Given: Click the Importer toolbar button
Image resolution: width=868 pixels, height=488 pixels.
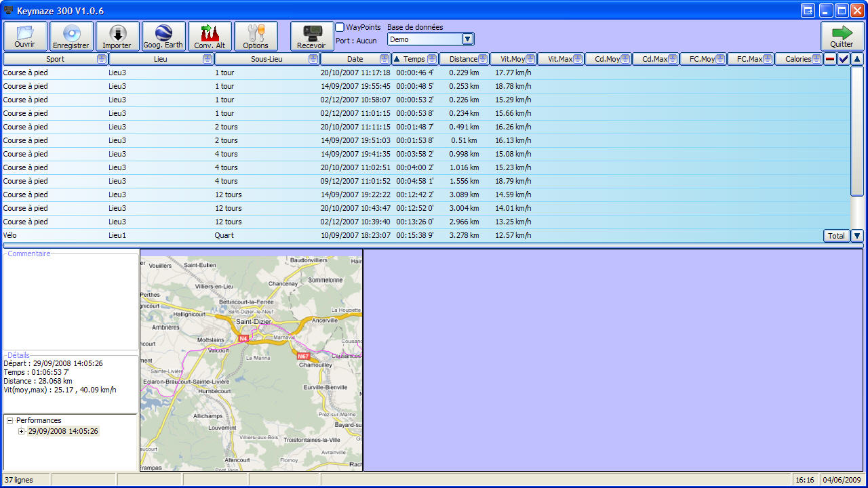Looking at the screenshot, I should tap(117, 36).
